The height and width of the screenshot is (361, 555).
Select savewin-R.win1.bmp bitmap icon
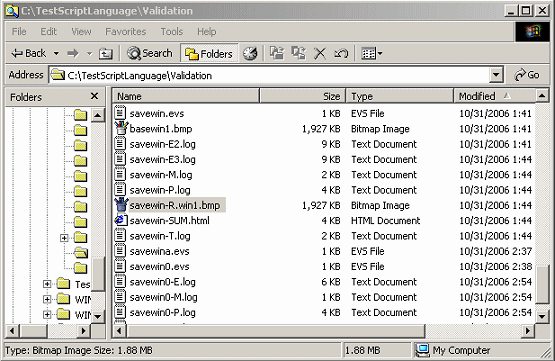click(x=121, y=205)
